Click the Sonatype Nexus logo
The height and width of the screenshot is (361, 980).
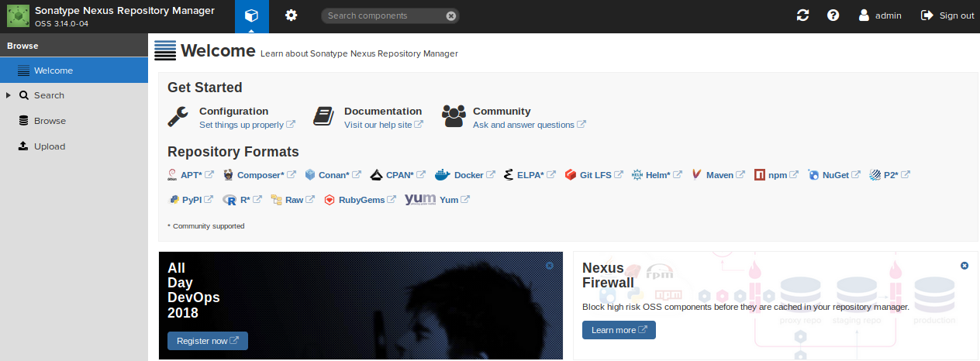coord(18,15)
